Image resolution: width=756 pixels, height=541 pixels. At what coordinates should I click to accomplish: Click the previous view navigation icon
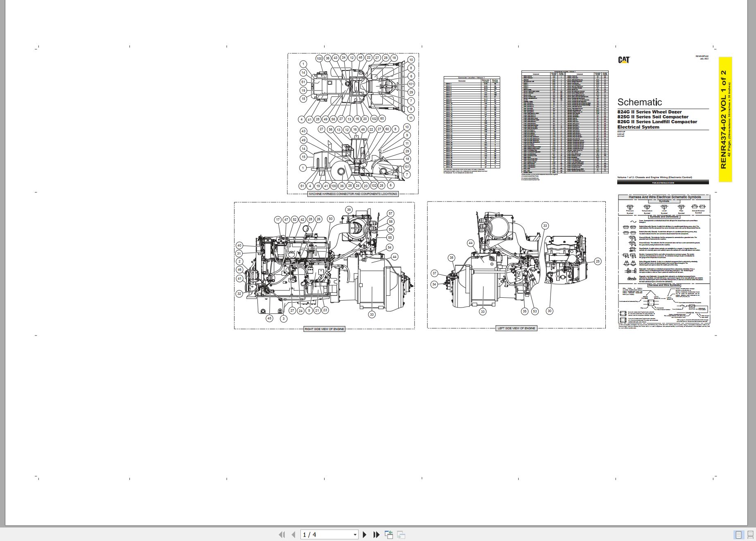pyautogui.click(x=389, y=534)
